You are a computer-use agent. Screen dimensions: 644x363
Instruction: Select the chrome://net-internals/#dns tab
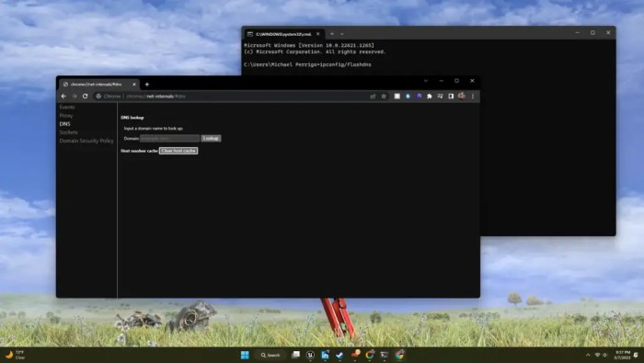(x=98, y=85)
